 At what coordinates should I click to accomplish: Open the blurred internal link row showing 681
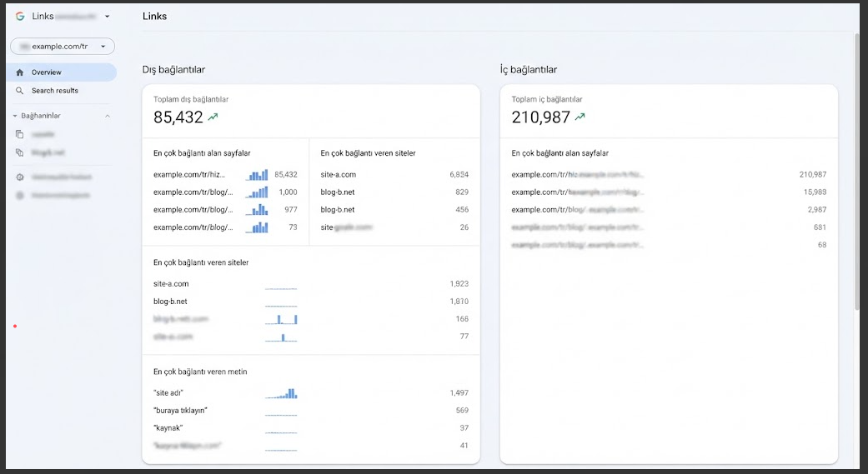pyautogui.click(x=669, y=227)
